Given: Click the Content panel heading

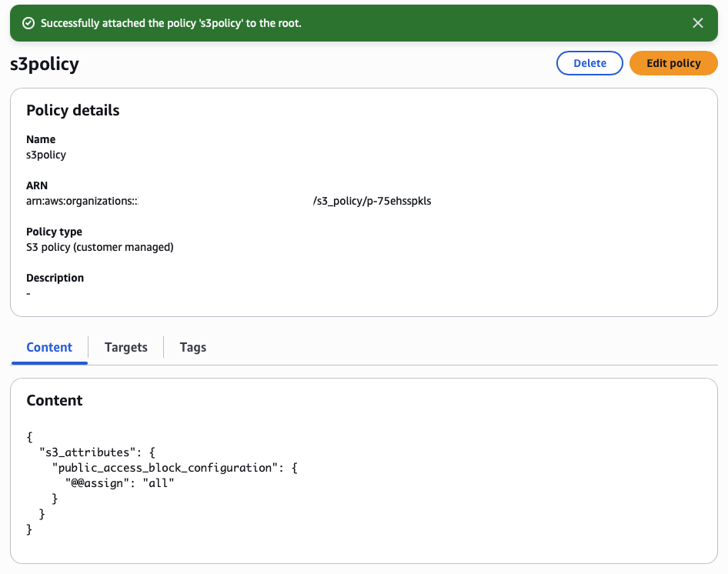Looking at the screenshot, I should pyautogui.click(x=54, y=400).
